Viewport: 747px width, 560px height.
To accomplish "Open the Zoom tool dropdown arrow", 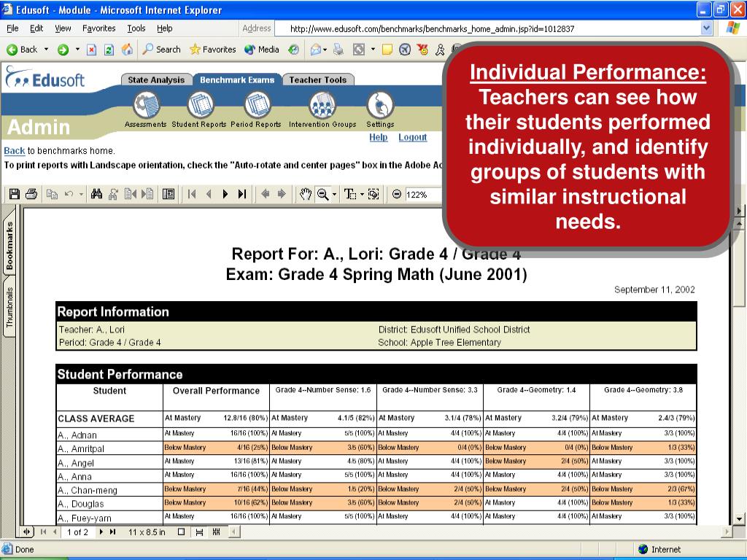I will point(334,194).
